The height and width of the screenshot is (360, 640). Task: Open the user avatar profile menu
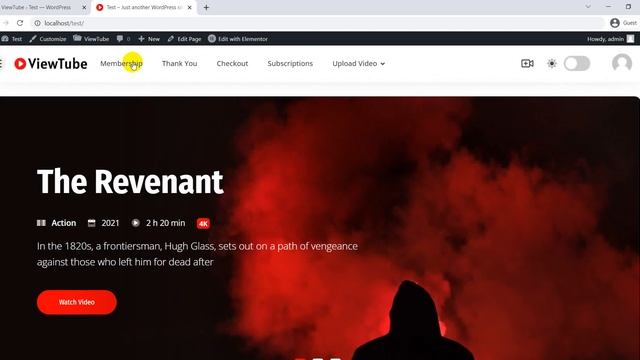coord(622,63)
